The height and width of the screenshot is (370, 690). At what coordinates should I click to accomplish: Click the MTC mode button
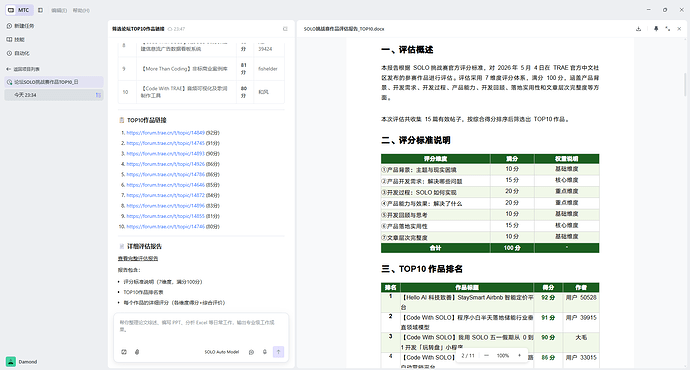tap(19, 10)
